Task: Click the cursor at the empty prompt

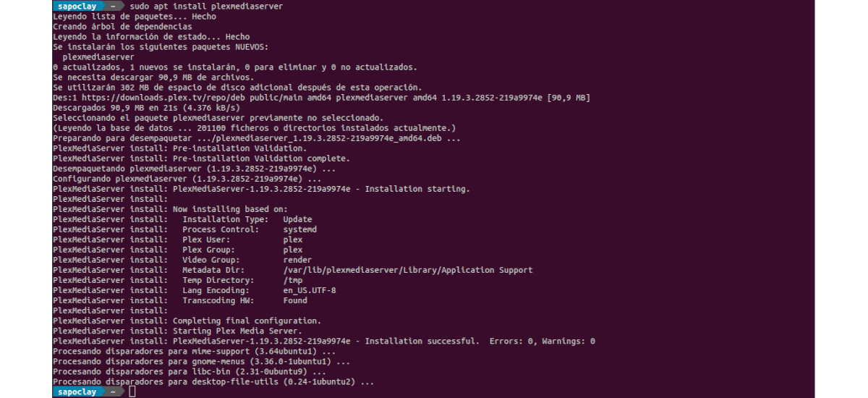Action: coord(132,391)
